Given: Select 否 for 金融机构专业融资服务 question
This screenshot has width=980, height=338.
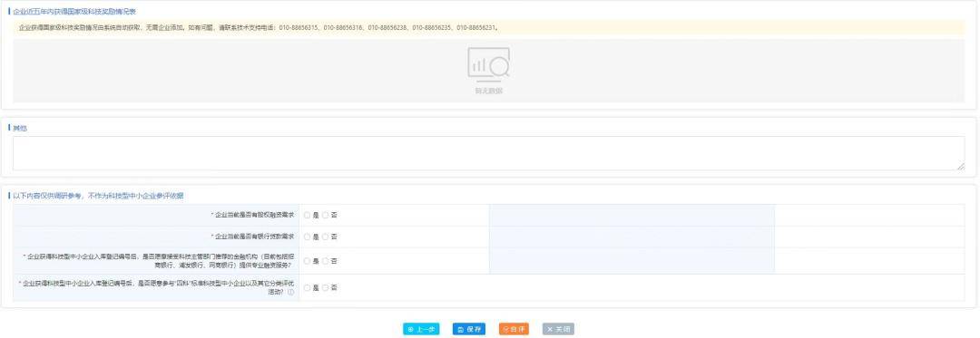Looking at the screenshot, I should [x=325, y=261].
